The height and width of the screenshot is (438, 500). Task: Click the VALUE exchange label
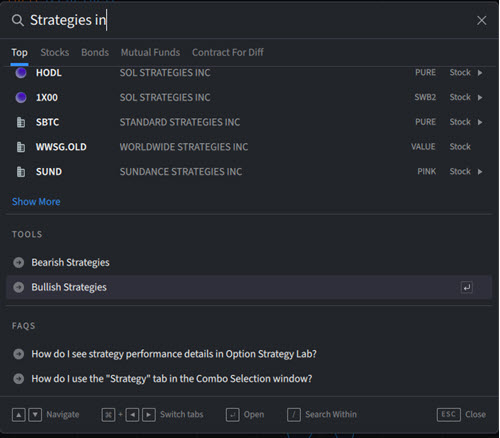click(423, 147)
